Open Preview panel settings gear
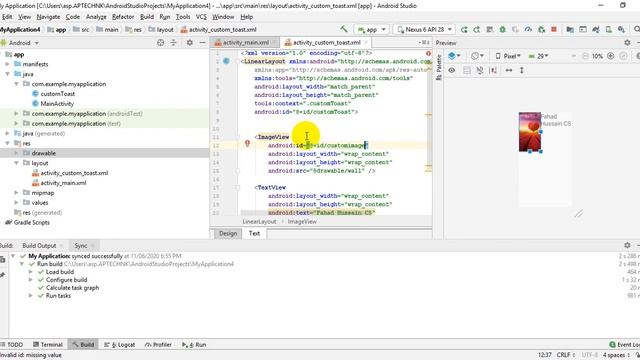The image size is (640, 360). point(627,42)
